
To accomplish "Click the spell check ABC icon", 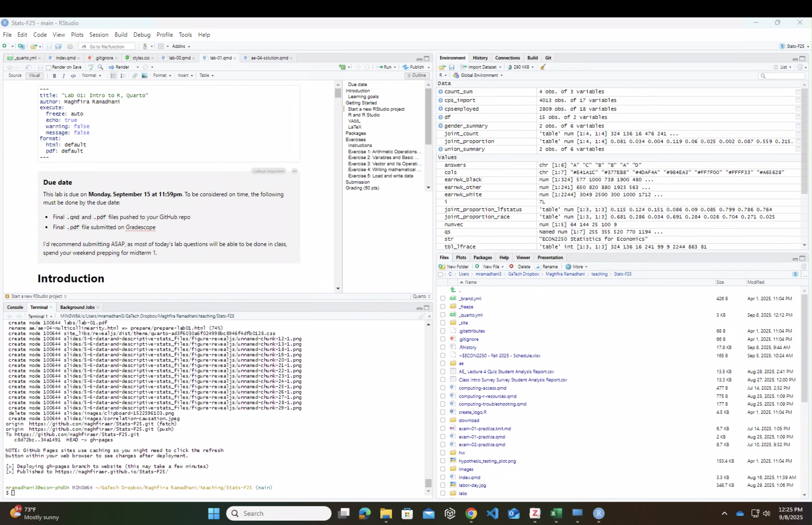I will 91,67.
